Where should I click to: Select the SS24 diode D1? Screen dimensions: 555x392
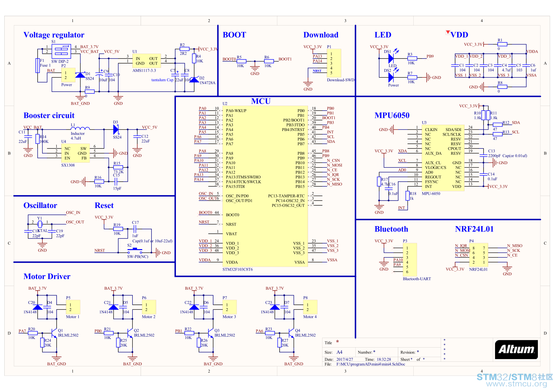tap(80, 75)
